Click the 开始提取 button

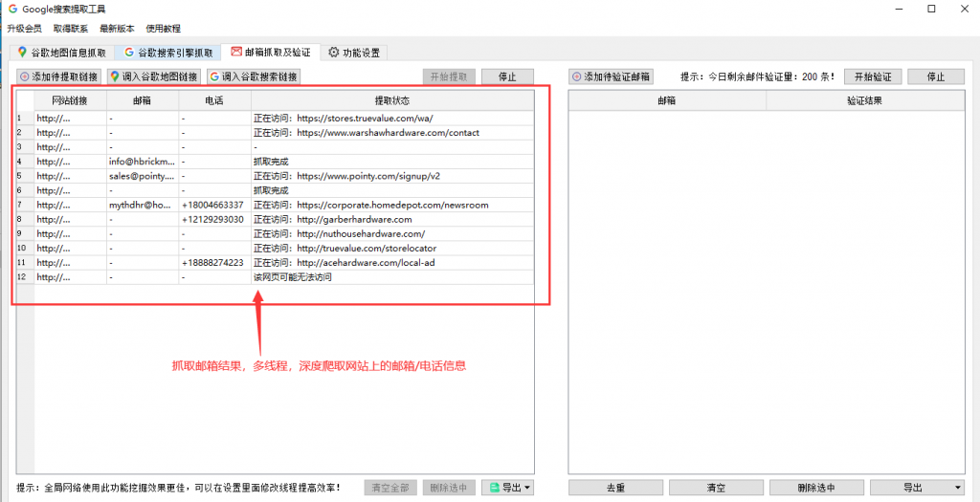pyautogui.click(x=450, y=76)
